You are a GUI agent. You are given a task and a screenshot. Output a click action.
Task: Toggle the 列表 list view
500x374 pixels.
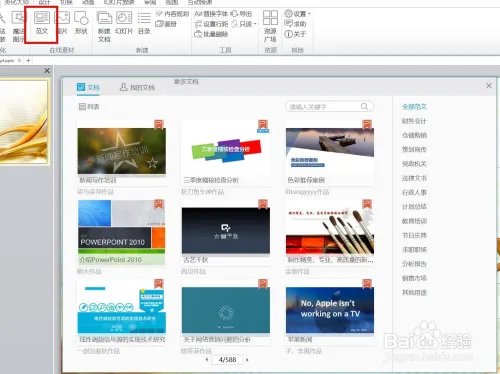[x=89, y=107]
